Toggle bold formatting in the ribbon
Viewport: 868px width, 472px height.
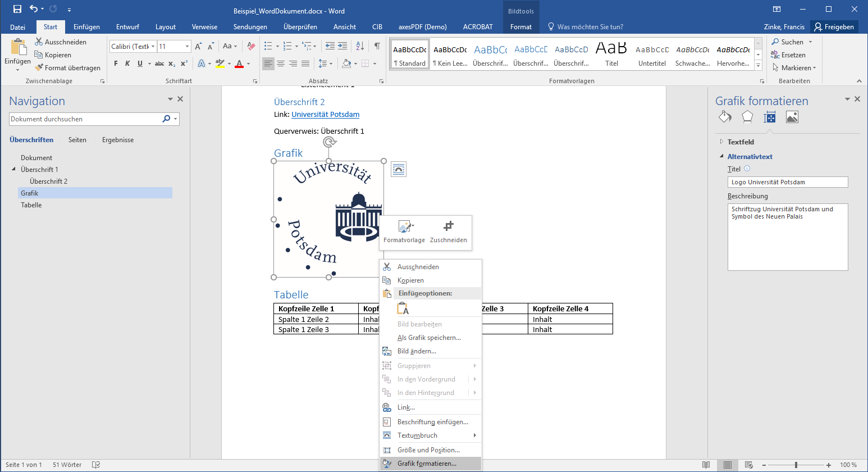116,63
